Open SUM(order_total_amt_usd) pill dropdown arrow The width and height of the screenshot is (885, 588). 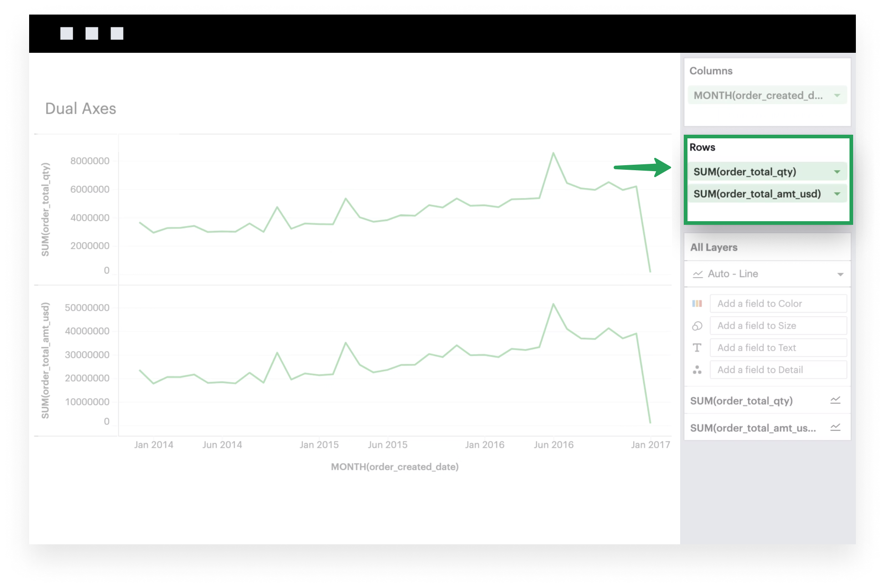[x=837, y=194]
